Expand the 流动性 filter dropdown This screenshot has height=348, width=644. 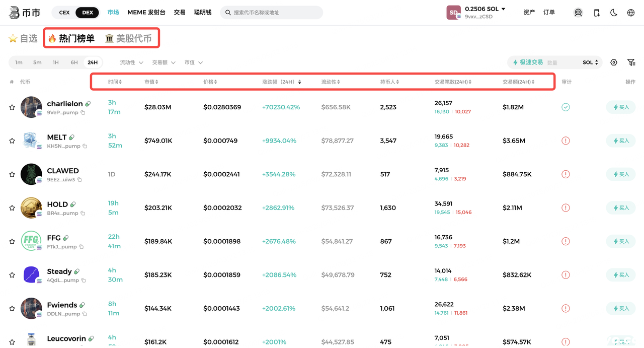click(x=131, y=62)
